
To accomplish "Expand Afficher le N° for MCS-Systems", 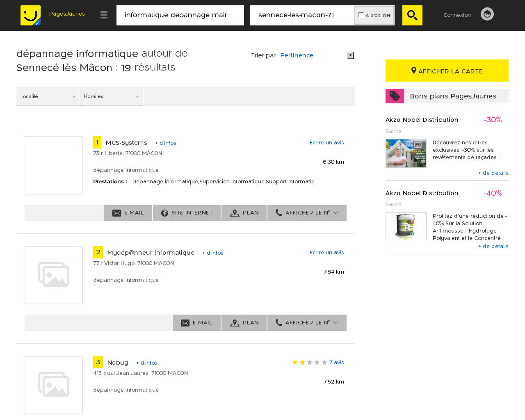I will (x=307, y=213).
